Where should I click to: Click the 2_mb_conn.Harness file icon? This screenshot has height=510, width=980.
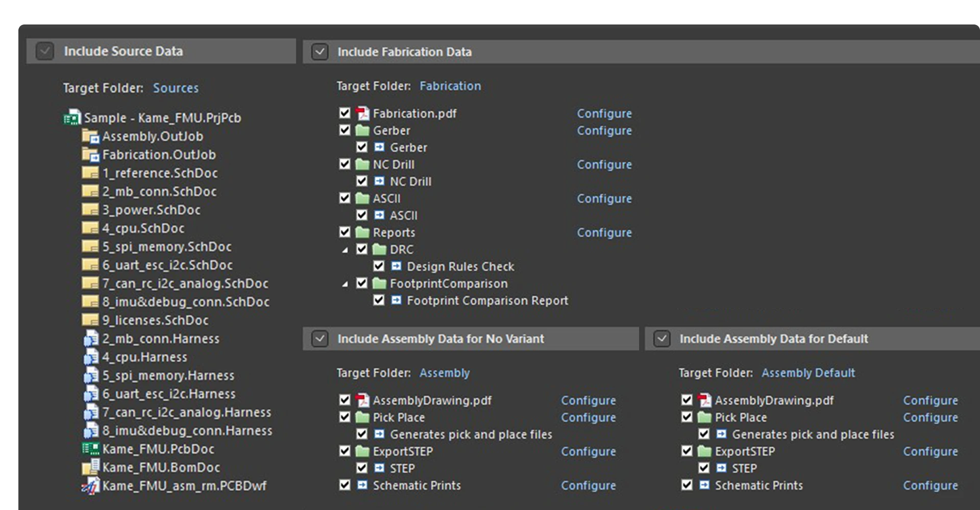[91, 339]
